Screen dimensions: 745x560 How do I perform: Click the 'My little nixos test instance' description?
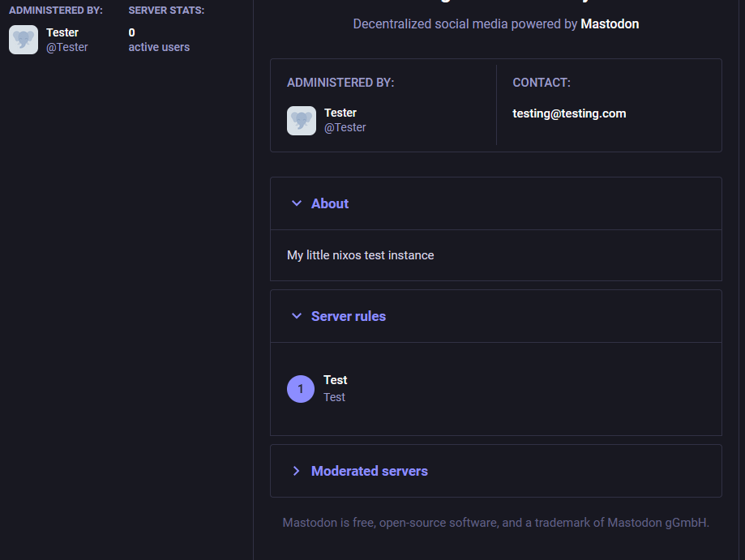tap(361, 255)
